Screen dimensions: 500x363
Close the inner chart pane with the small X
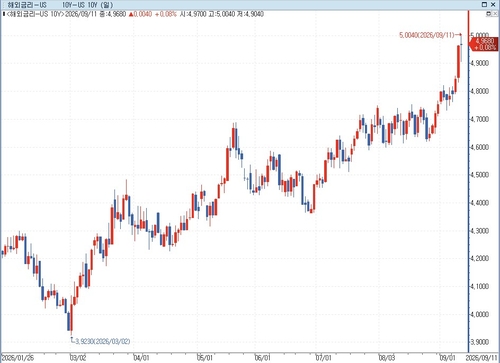(x=494, y=14)
